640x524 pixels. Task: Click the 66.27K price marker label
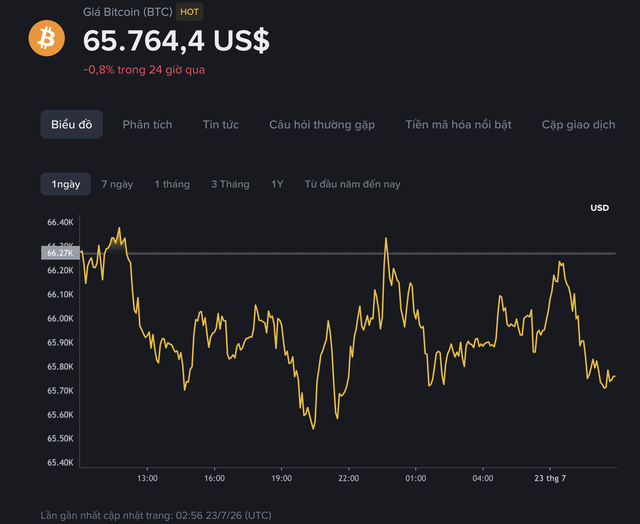click(60, 253)
